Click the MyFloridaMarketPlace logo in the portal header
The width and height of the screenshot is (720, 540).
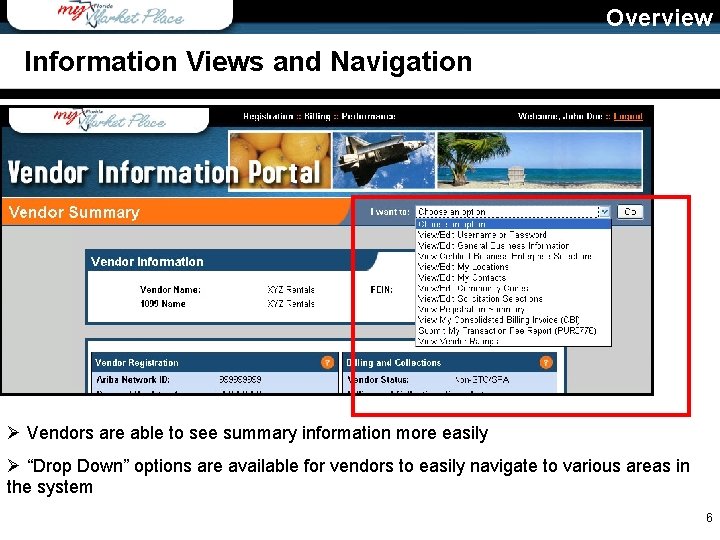pyautogui.click(x=110, y=119)
